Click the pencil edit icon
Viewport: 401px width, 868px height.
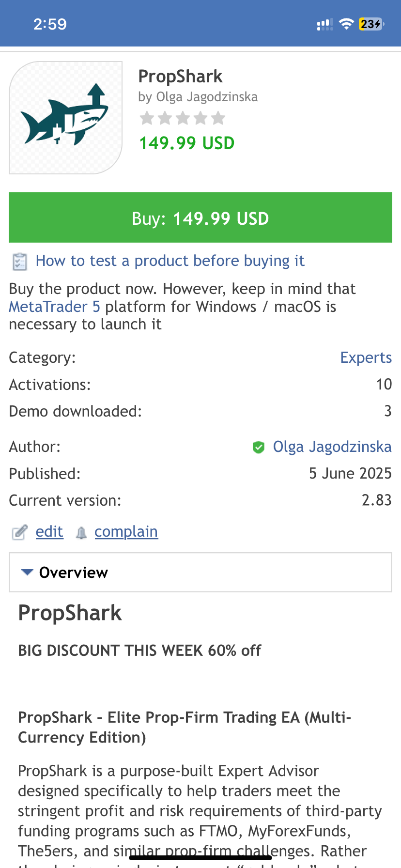pyautogui.click(x=19, y=532)
